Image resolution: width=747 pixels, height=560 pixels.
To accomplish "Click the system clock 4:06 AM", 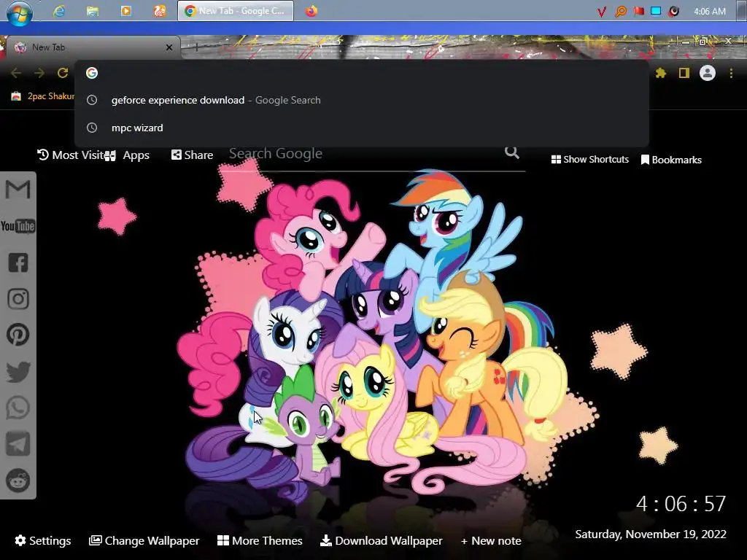I will (709, 12).
